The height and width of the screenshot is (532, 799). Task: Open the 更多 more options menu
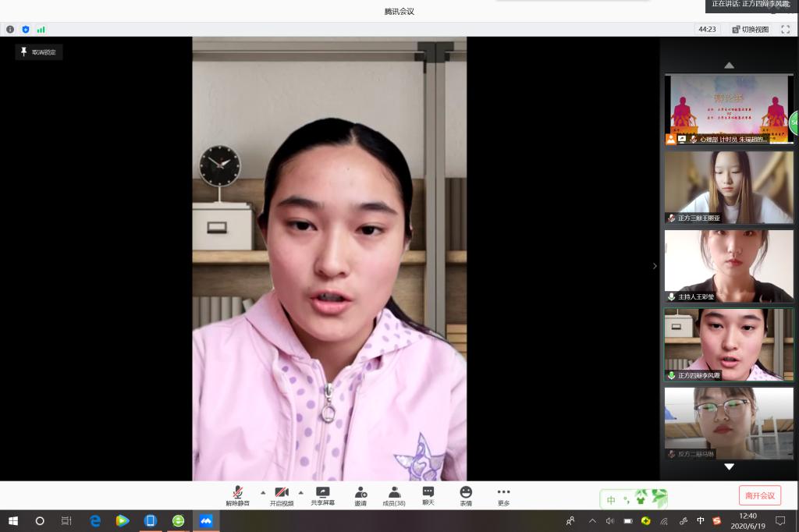(503, 495)
